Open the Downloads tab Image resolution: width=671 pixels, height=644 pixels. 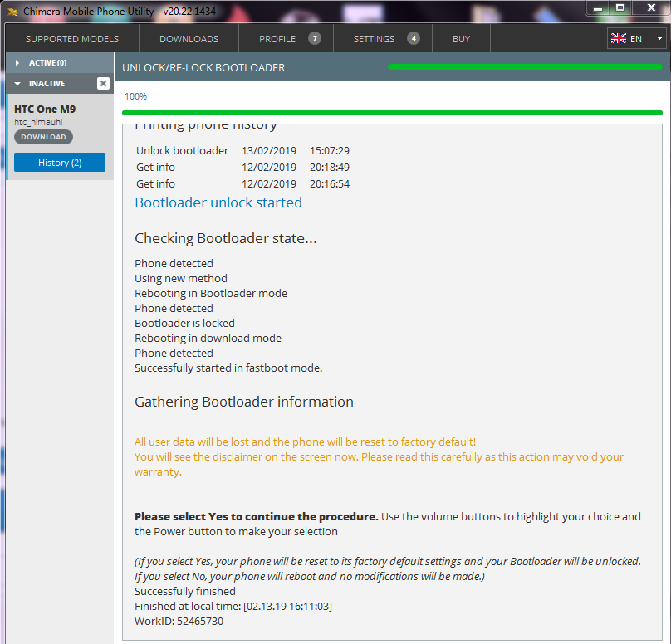(189, 39)
